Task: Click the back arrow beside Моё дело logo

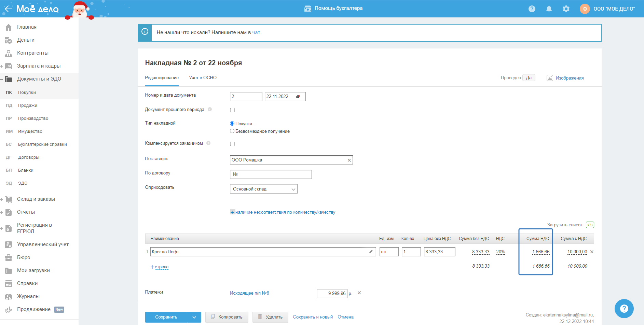Action: (8, 9)
